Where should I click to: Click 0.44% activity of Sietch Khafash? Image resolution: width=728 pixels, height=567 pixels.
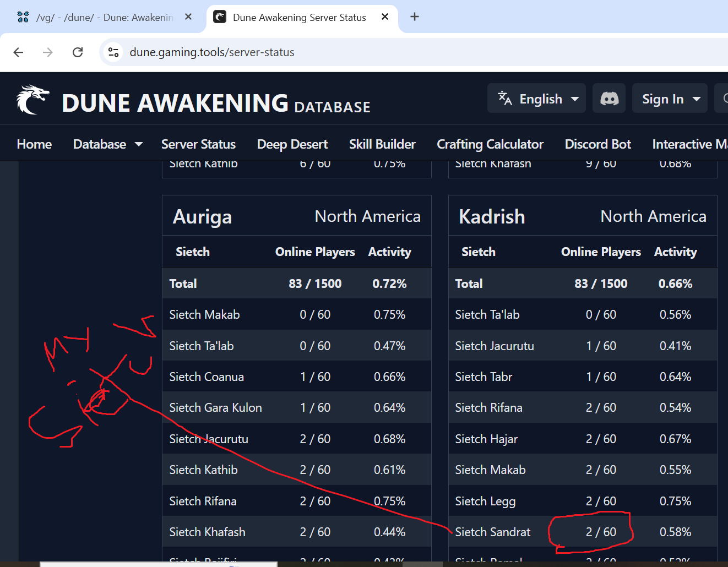(389, 532)
